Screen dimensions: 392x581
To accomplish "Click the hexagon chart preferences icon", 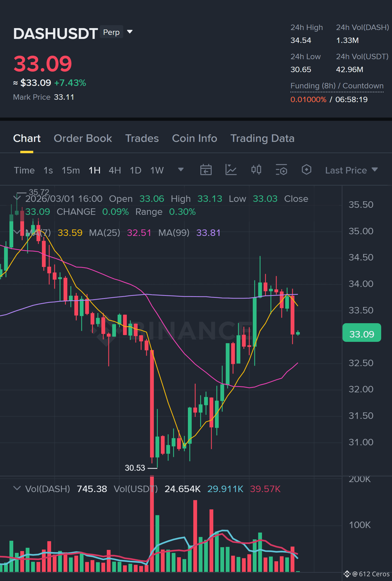I will pyautogui.click(x=306, y=170).
